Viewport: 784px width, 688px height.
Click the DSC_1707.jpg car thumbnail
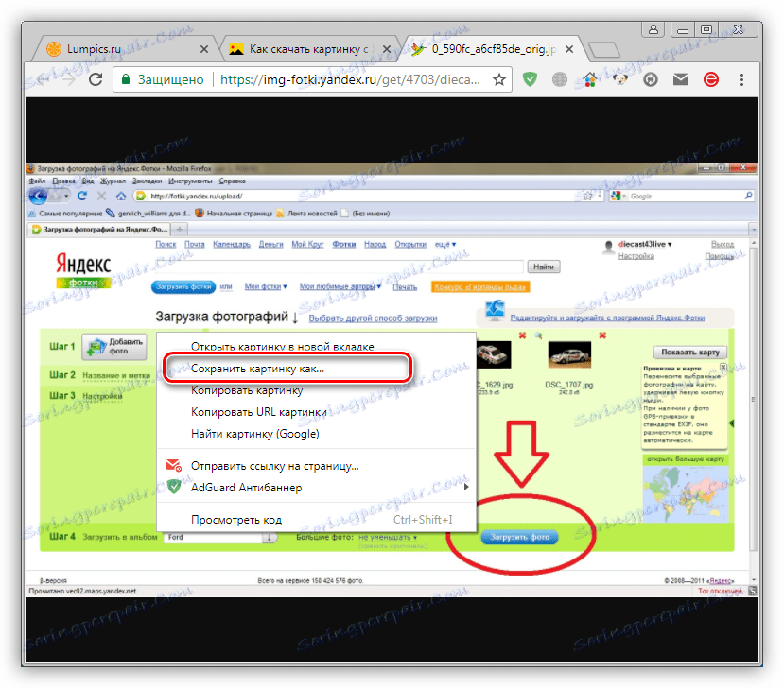[569, 354]
